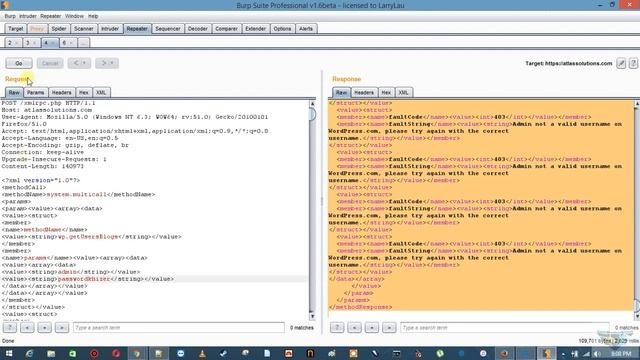
Task: Open VLC media player from taskbar
Action: (202, 353)
